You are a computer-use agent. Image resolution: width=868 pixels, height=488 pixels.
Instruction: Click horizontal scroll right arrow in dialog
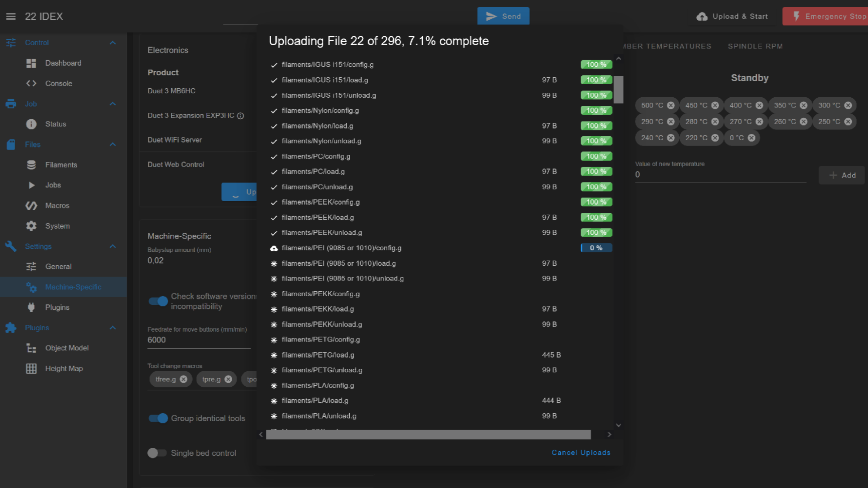pos(609,435)
